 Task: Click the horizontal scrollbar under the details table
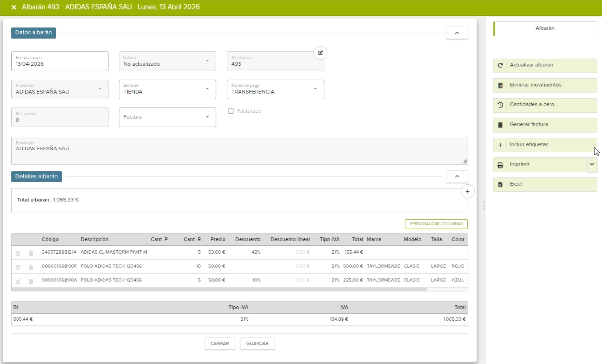click(219, 289)
